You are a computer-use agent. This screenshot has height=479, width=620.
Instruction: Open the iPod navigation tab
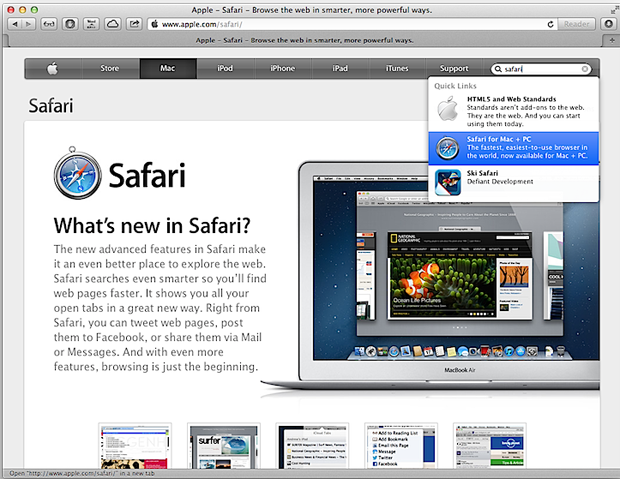pyautogui.click(x=225, y=68)
